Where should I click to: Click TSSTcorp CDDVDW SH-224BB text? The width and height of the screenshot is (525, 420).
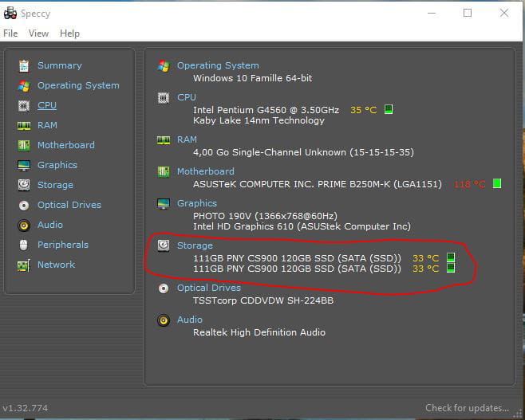click(263, 300)
